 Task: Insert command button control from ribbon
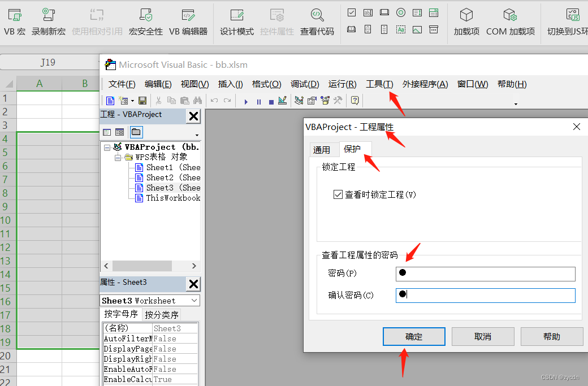[384, 13]
